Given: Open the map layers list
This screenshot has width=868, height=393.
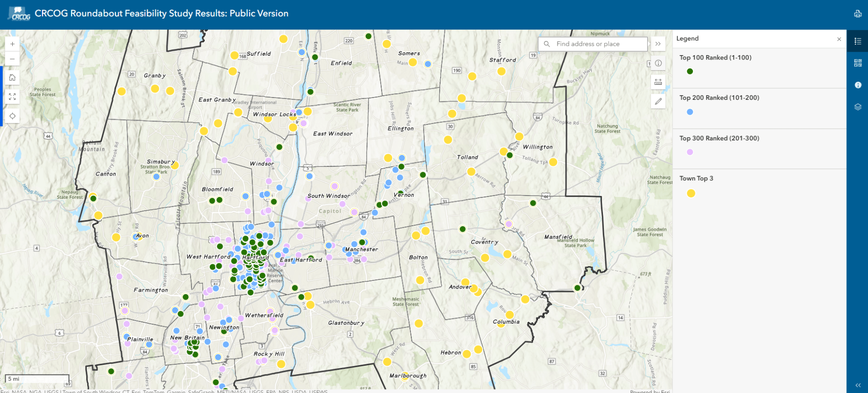Looking at the screenshot, I should point(858,107).
